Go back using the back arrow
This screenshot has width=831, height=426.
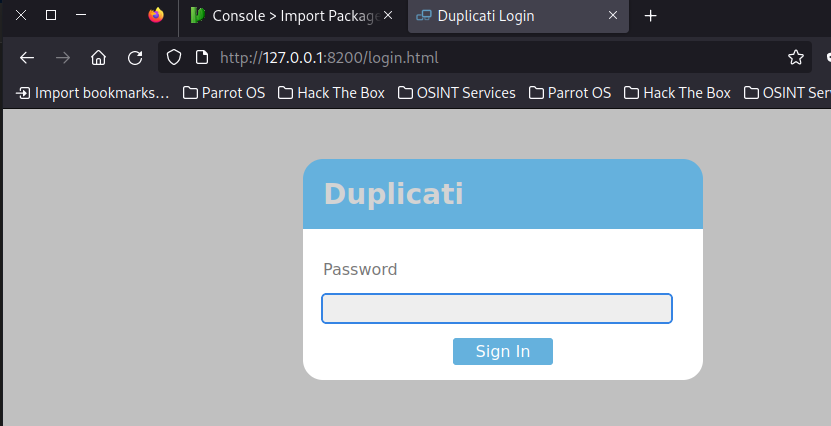click(27, 58)
